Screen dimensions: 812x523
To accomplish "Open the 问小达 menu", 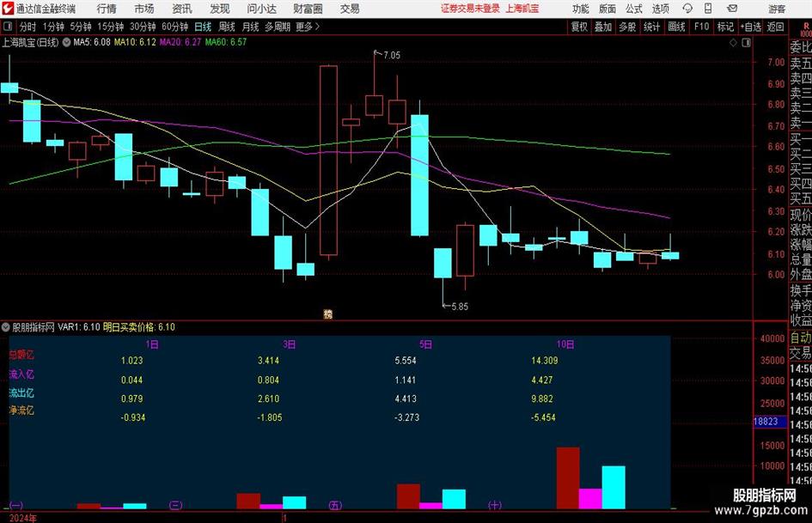I will [x=261, y=9].
